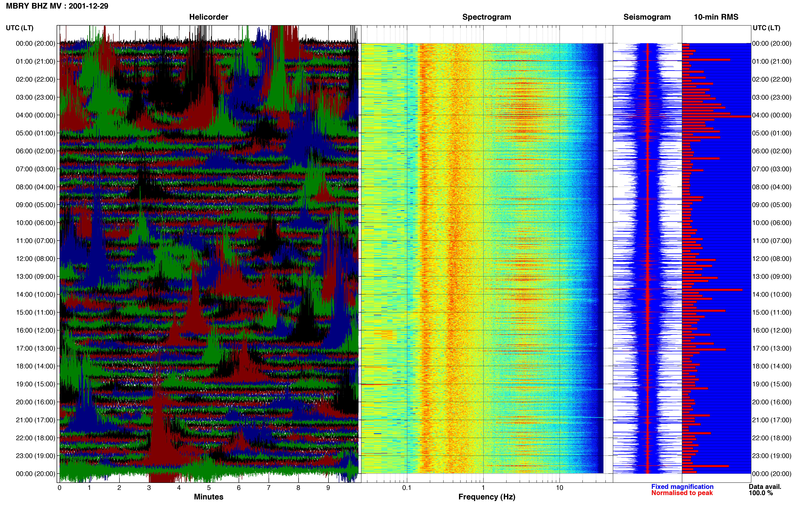
Task: Click the left 'UTC (LT)' axis label
Action: coord(19,28)
